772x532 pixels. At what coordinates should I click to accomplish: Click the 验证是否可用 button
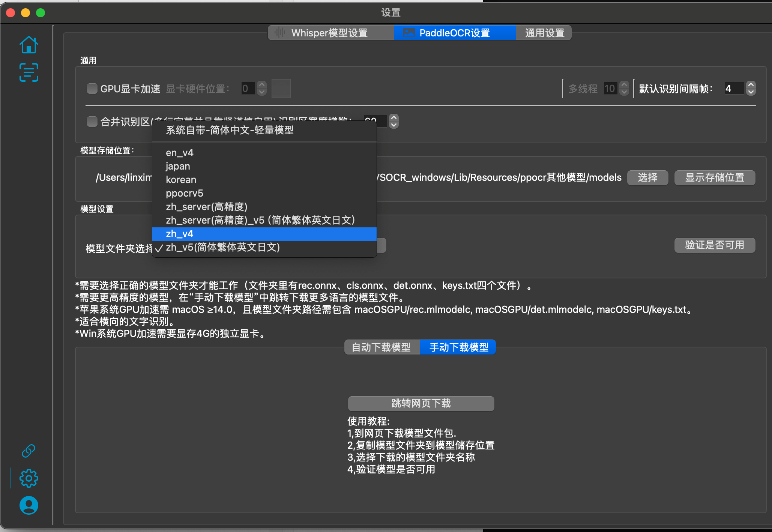(715, 245)
